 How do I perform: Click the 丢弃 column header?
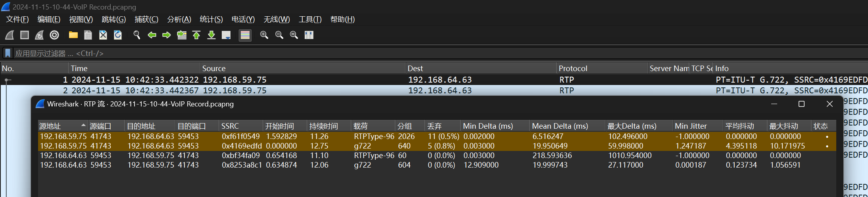[x=442, y=126]
